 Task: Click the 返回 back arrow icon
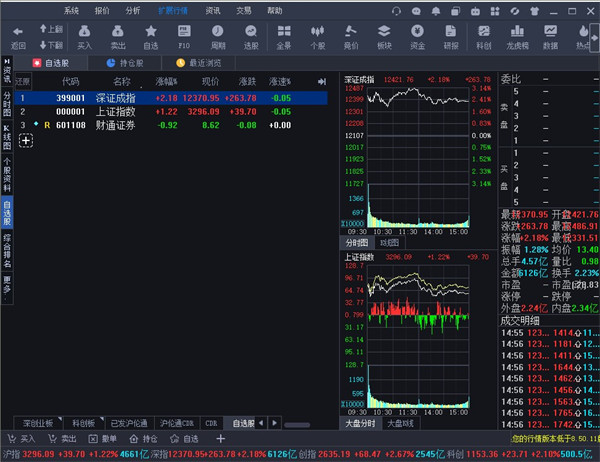point(18,31)
